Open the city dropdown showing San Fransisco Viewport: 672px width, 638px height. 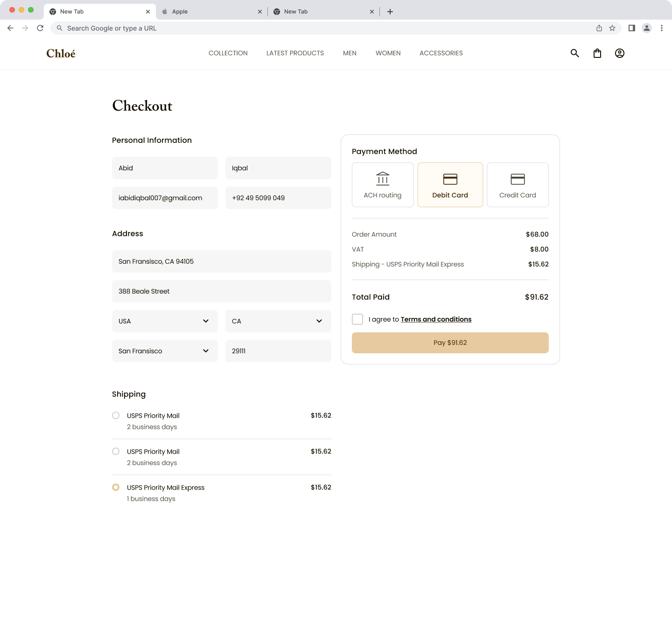[165, 351]
